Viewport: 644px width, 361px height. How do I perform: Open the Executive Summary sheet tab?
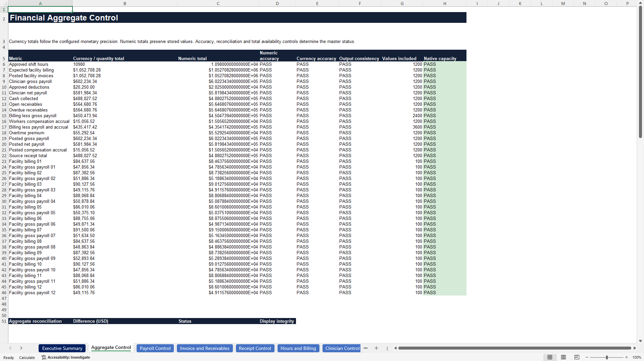point(62,348)
